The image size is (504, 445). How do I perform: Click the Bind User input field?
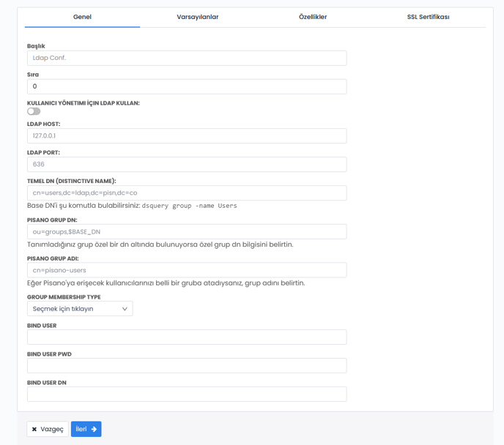click(x=187, y=337)
